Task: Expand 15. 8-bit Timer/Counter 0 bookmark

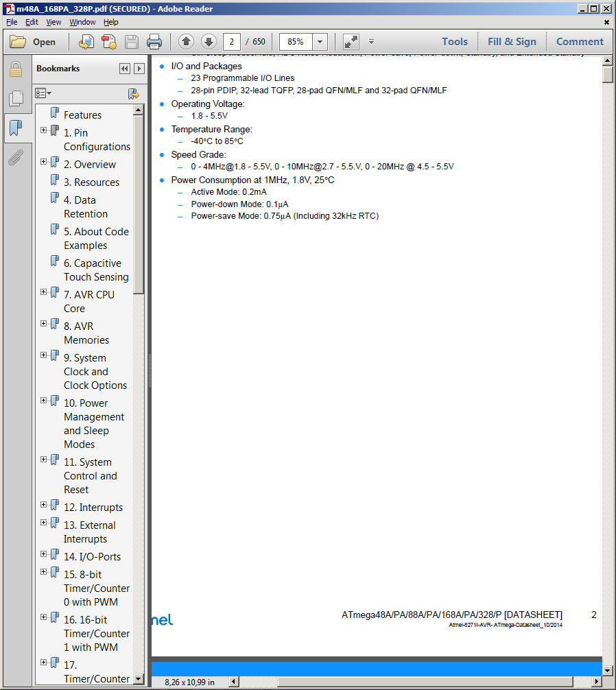Action: click(x=44, y=572)
